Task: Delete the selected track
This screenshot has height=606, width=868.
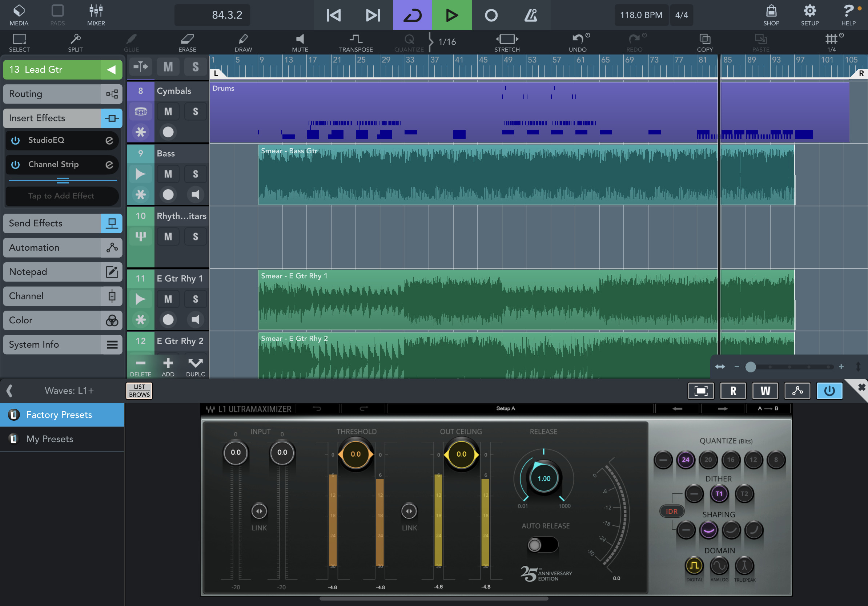Action: 141,367
